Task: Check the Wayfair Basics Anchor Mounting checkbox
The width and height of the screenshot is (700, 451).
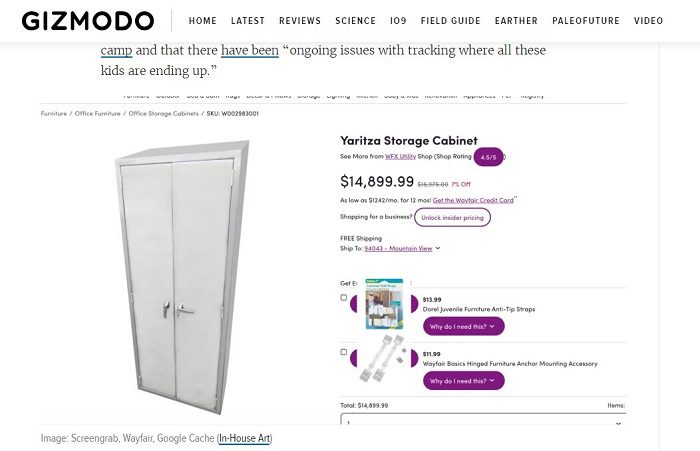Action: coord(344,352)
